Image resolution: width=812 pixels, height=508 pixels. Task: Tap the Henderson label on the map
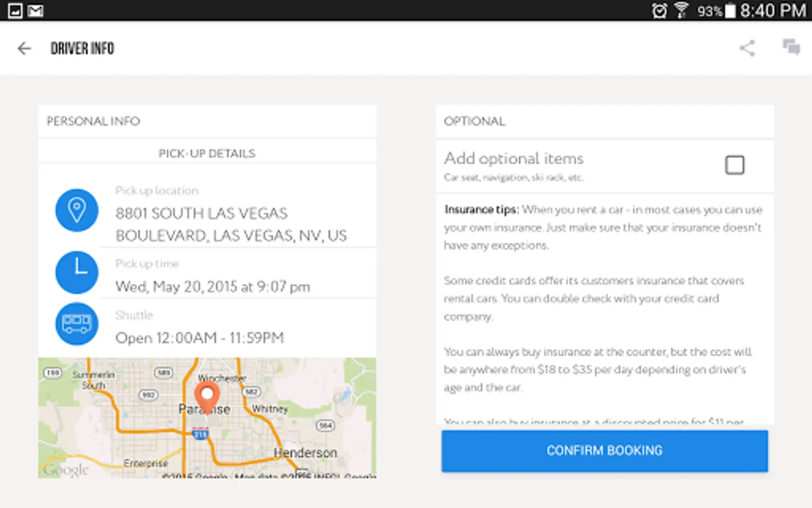pyautogui.click(x=305, y=453)
